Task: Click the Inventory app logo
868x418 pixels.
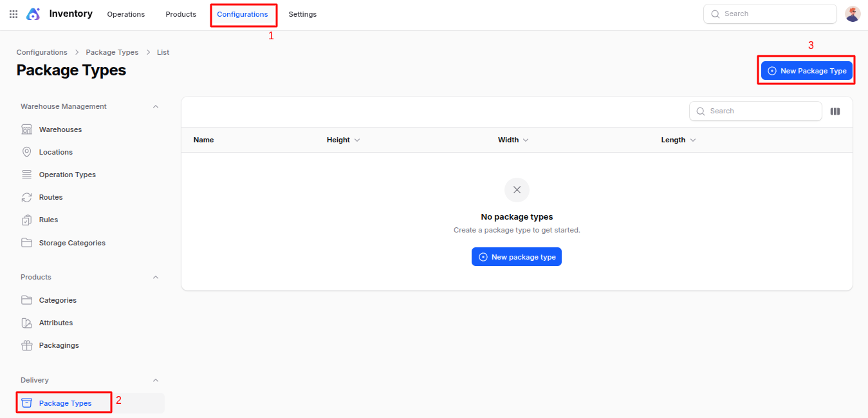Action: click(x=33, y=14)
